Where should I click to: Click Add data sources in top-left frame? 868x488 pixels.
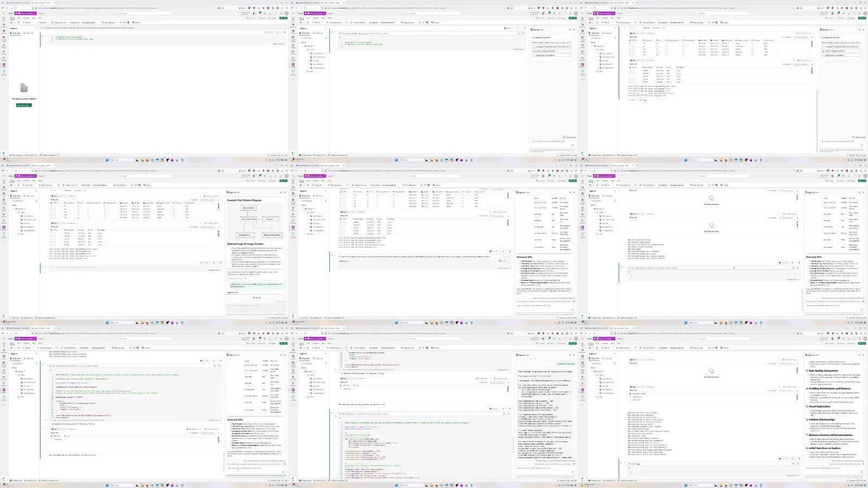pyautogui.click(x=23, y=105)
